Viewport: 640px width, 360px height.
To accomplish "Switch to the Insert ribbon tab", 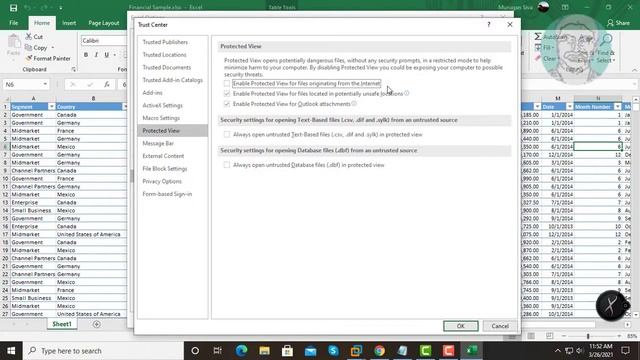I will pyautogui.click(x=69, y=23).
